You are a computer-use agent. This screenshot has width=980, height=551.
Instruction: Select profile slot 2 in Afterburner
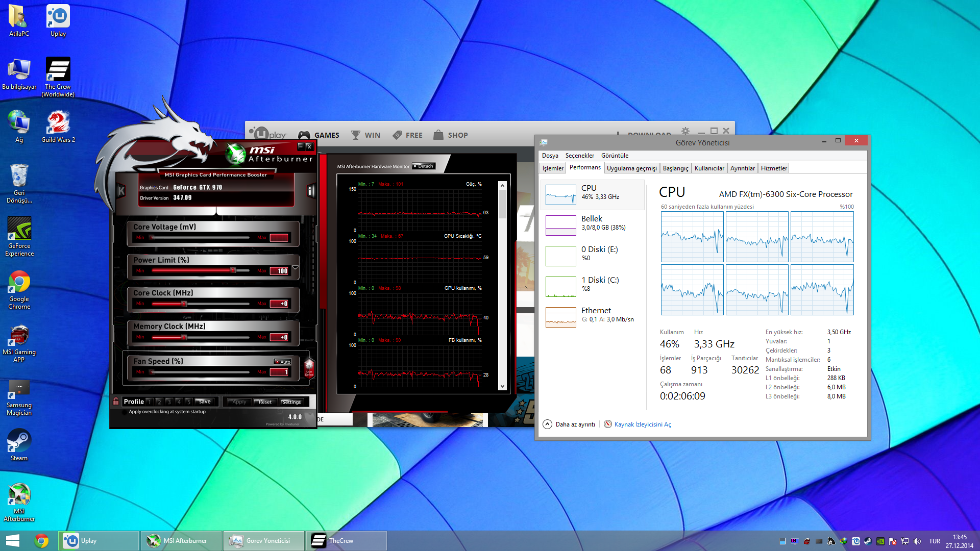coord(159,402)
